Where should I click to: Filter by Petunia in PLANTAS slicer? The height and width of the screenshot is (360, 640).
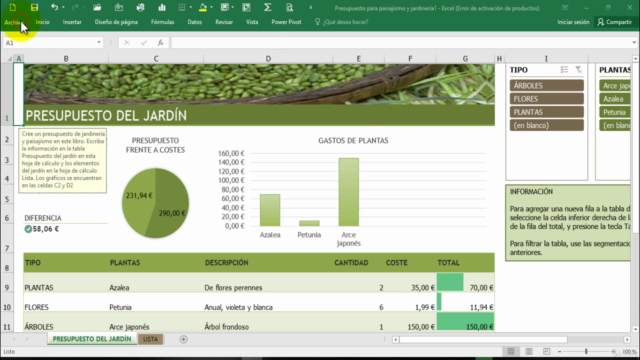[615, 112]
